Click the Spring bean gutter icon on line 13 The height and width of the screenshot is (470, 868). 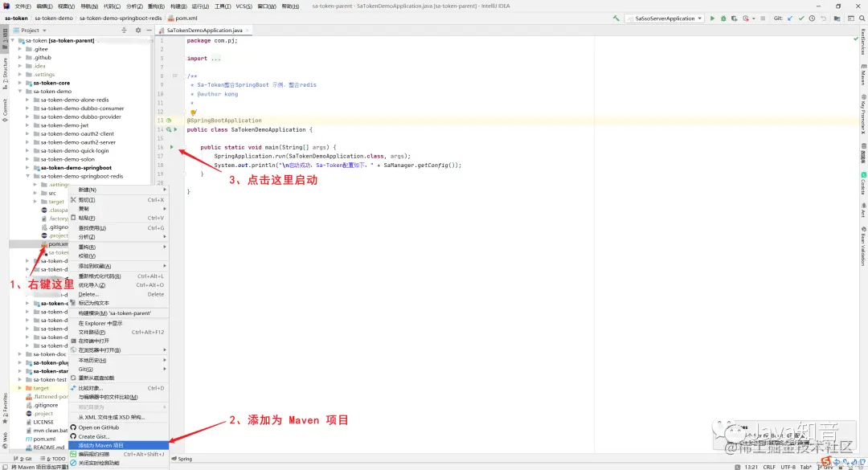tap(169, 121)
